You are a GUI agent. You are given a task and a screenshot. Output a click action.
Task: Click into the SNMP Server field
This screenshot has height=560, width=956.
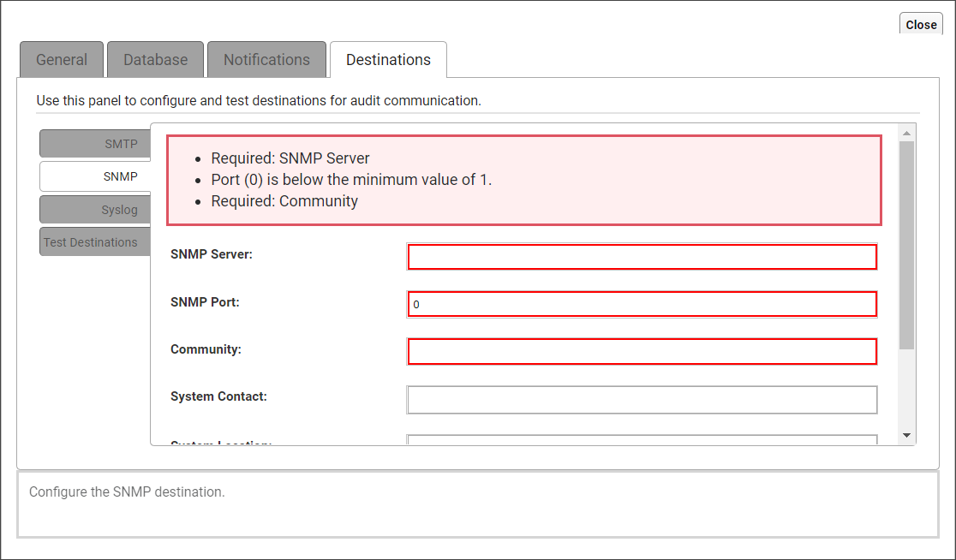click(642, 257)
